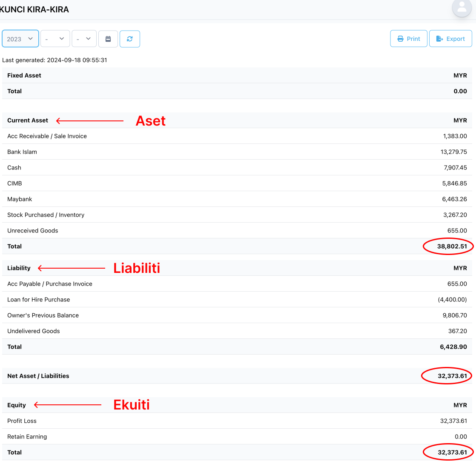
Task: Open the day dropdown beside the calendar
Action: click(x=84, y=39)
